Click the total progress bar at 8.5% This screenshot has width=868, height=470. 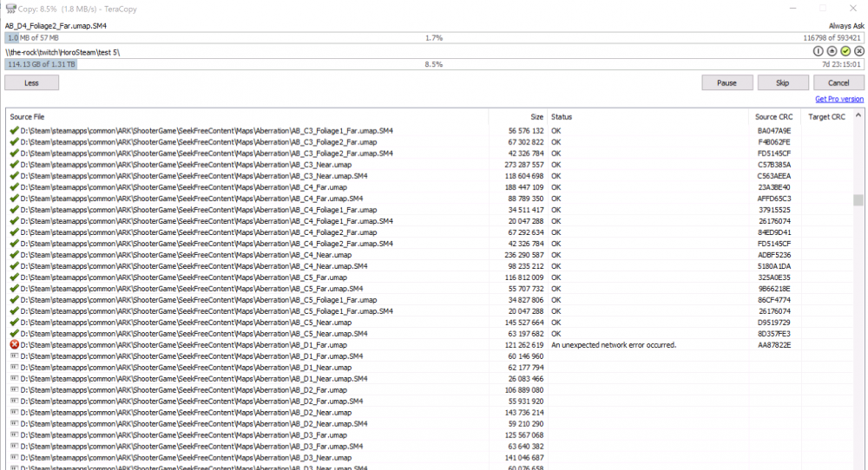pos(434,64)
